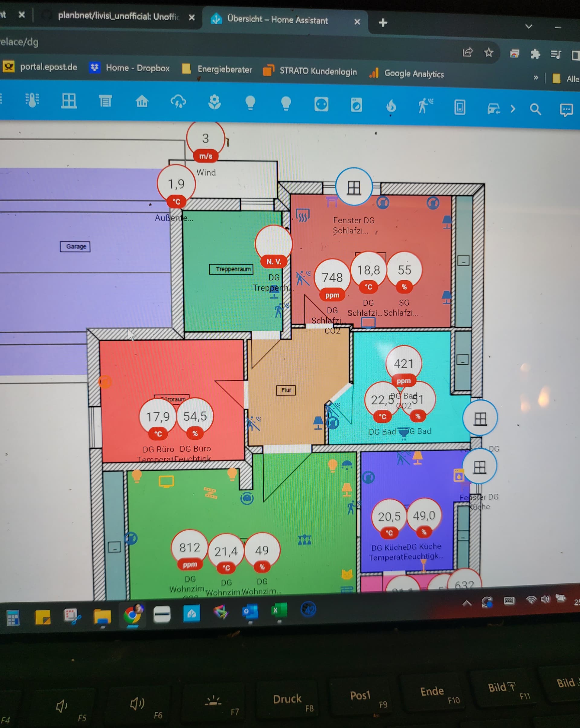Open File Explorer from the taskbar
The width and height of the screenshot is (580, 728).
click(102, 616)
